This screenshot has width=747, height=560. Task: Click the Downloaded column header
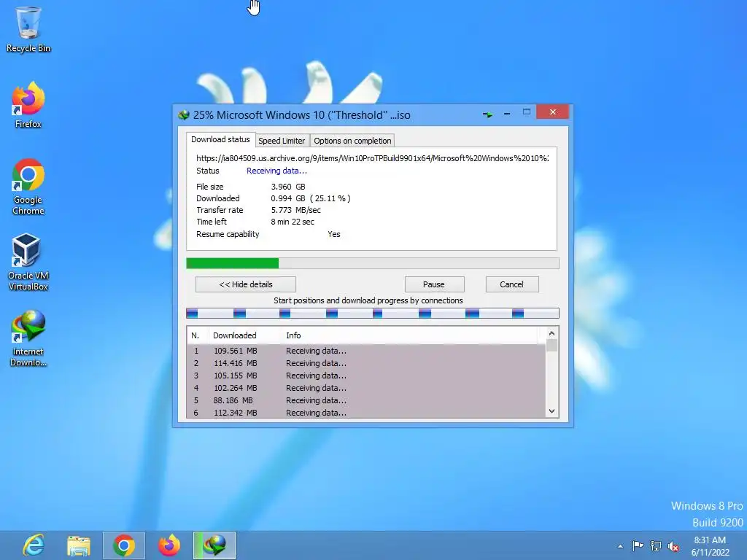coord(245,335)
